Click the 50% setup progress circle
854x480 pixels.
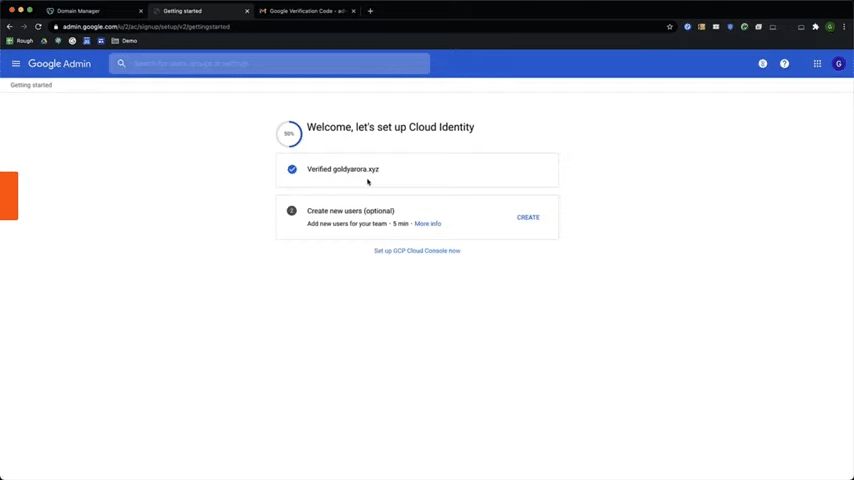[289, 134]
